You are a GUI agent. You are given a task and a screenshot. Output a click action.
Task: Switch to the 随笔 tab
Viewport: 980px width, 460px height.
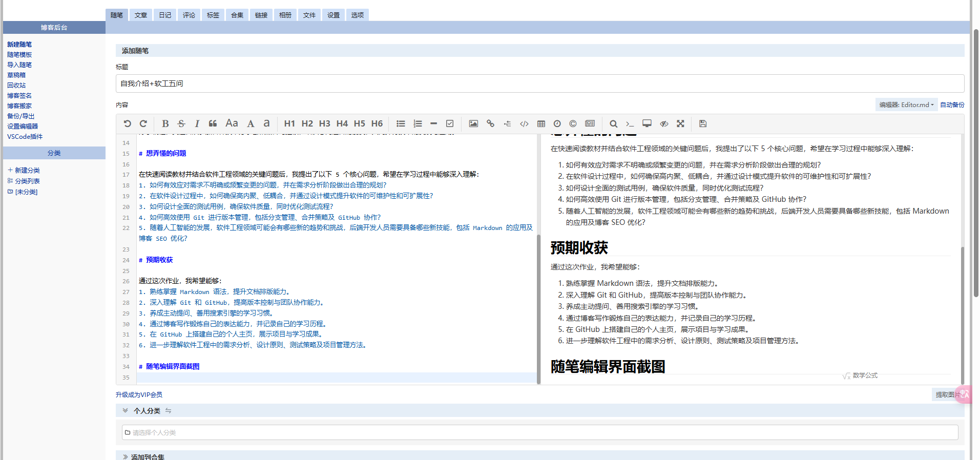pyautogui.click(x=117, y=15)
